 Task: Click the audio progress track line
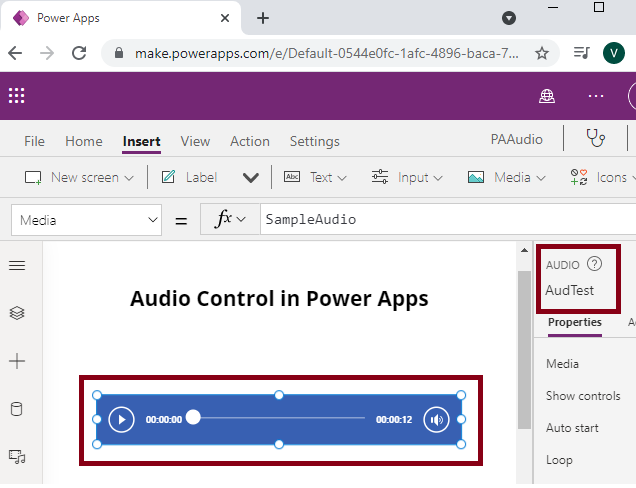(283, 417)
